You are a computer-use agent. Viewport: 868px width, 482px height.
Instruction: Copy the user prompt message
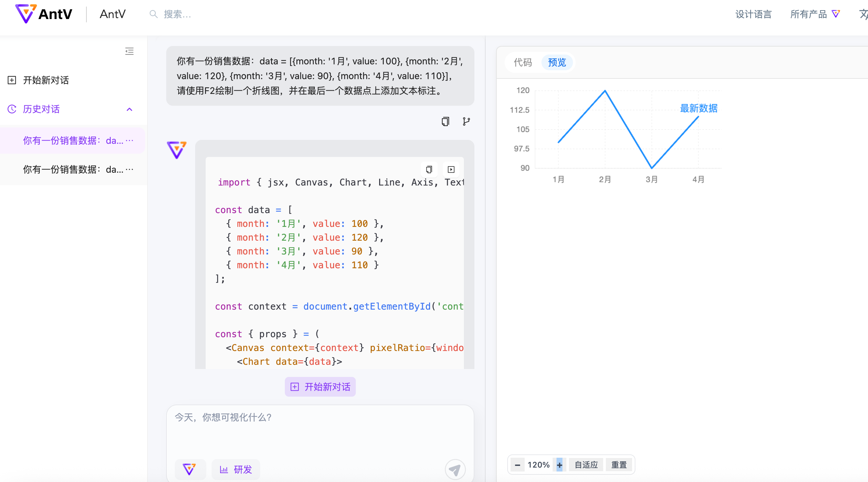coord(445,121)
